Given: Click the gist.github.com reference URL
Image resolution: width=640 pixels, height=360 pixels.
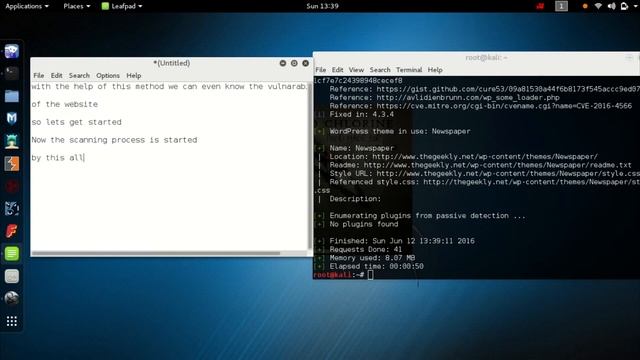Looking at the screenshot, I should (x=508, y=89).
